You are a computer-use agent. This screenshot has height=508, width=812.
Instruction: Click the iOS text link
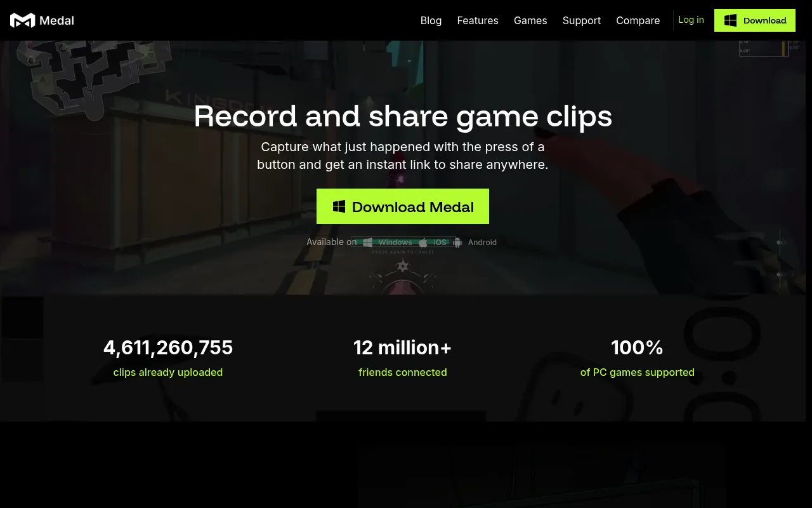(x=440, y=243)
